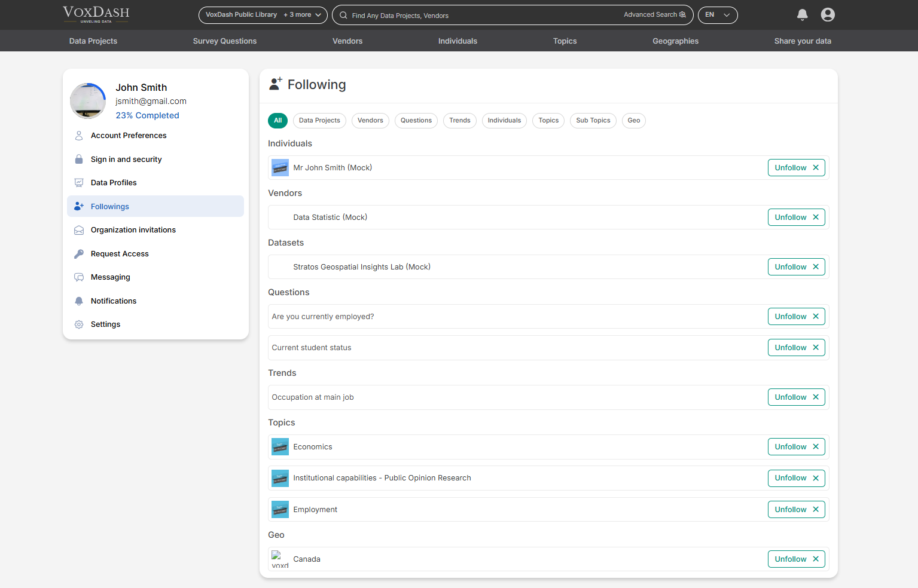Click the Employment topic thumbnail
918x588 pixels.
pos(280,510)
